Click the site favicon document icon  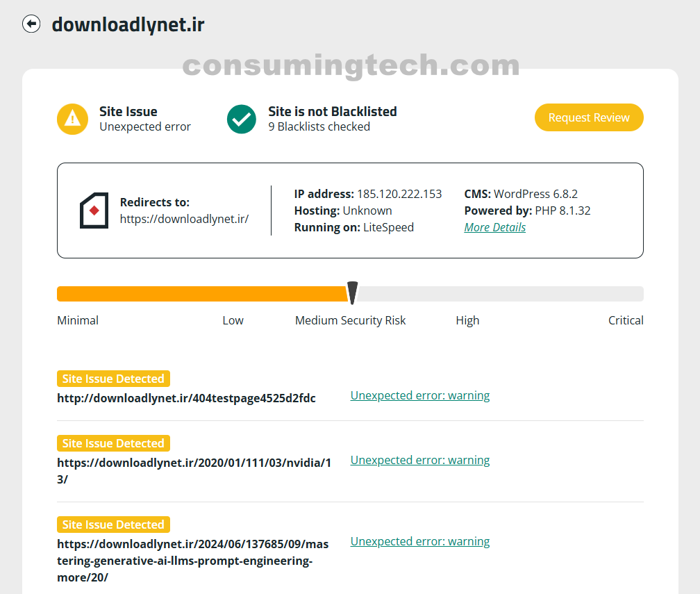click(94, 211)
